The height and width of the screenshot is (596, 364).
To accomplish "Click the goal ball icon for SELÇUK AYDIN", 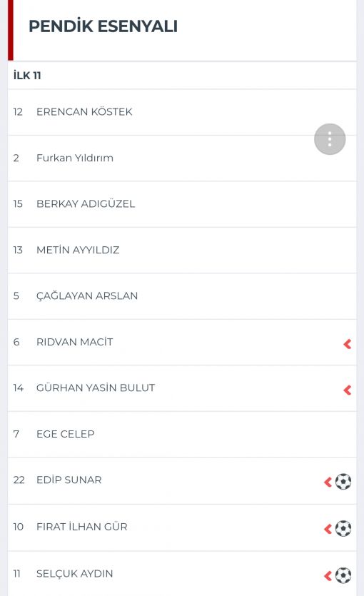I will (x=343, y=575).
